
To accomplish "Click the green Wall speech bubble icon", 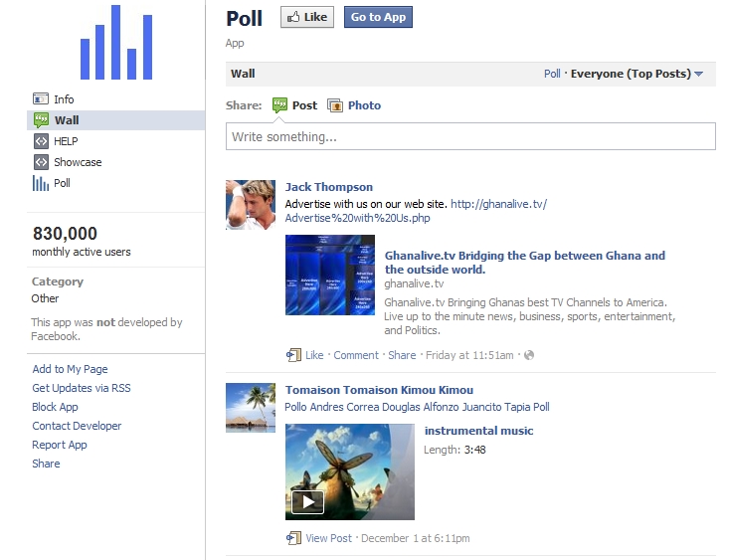I will click(x=41, y=120).
